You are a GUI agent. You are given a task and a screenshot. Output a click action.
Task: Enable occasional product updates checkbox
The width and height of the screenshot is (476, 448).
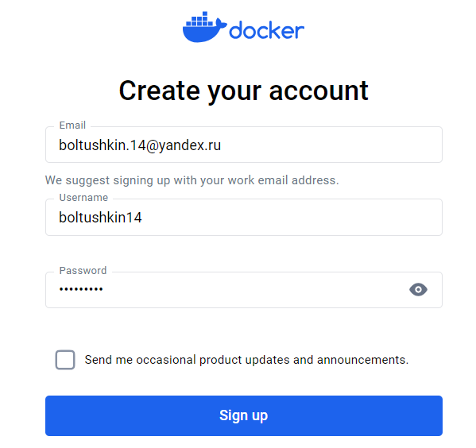point(65,360)
